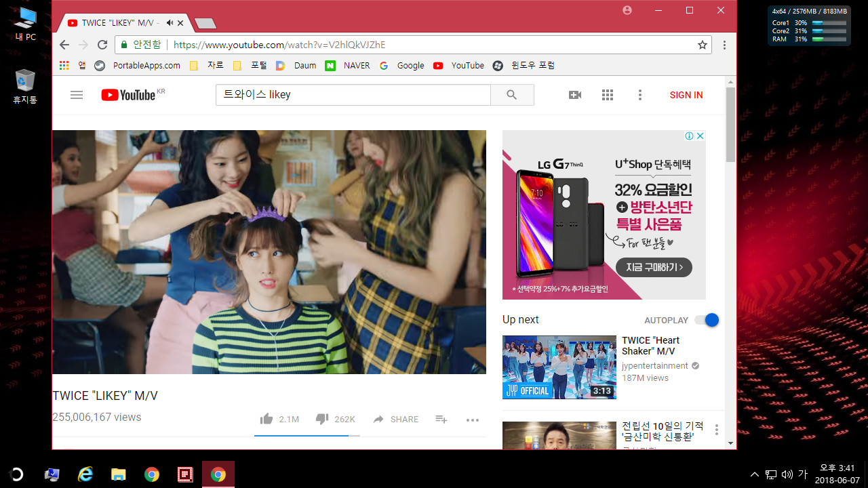The width and height of the screenshot is (868, 488).
Task: Mute the tab via speaker icon
Action: [x=170, y=23]
